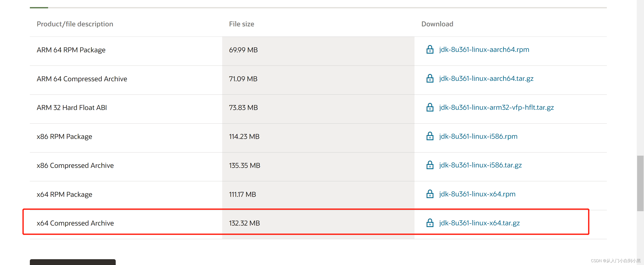Click the Product/file description column header

pyautogui.click(x=75, y=24)
